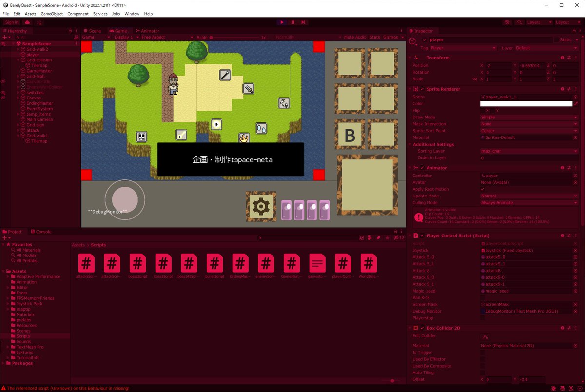Click the Mute Audio button
The image size is (585, 392).
(354, 37)
